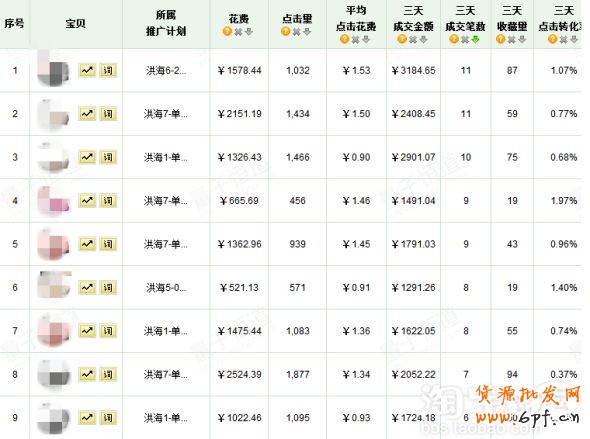Screen dimensions: 590x439
Task: Open trend chart icon for row 7
Action: [87, 331]
